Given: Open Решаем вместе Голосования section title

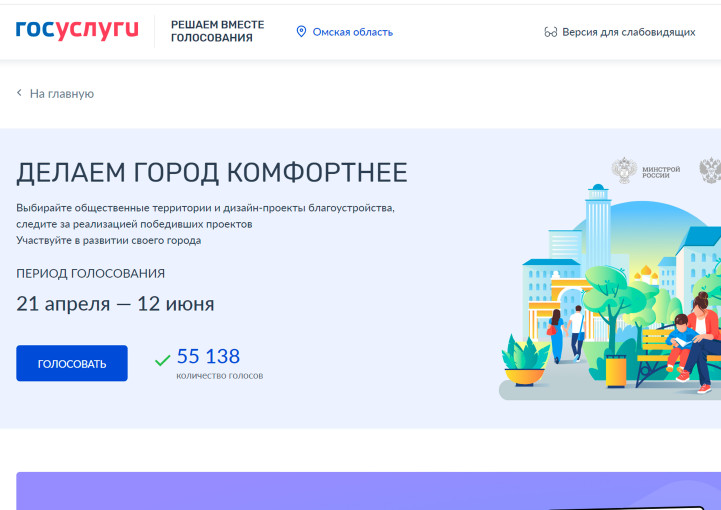Looking at the screenshot, I should [217, 31].
